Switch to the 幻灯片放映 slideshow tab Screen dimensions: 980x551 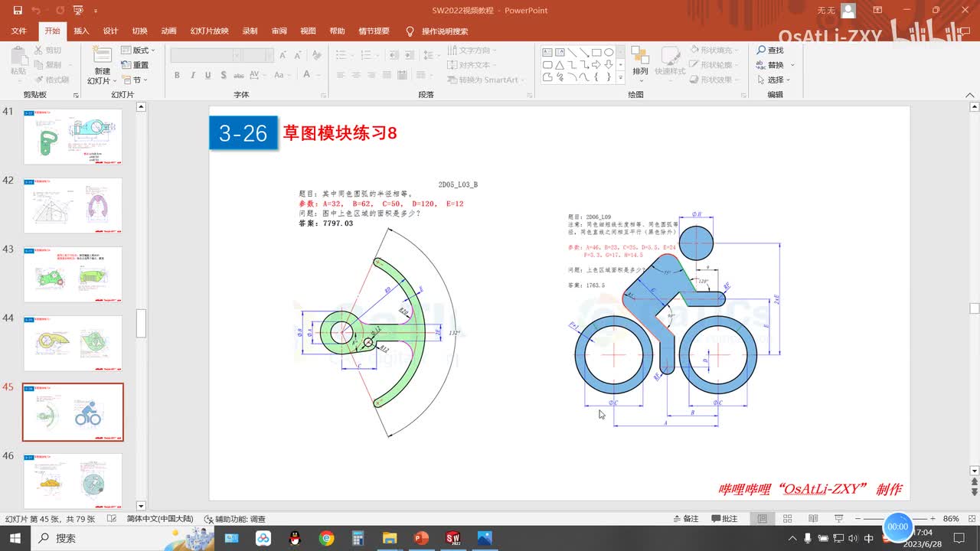pyautogui.click(x=210, y=31)
